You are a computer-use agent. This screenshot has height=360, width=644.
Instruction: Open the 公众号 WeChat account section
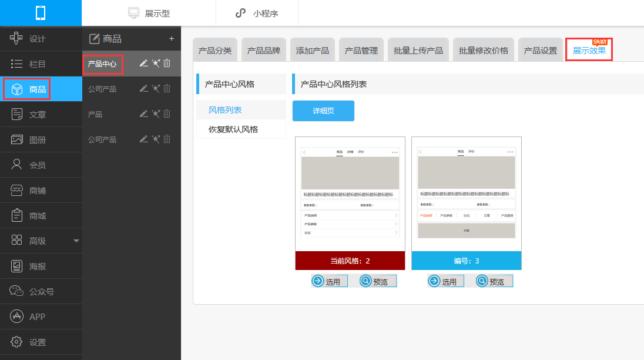coord(41,291)
